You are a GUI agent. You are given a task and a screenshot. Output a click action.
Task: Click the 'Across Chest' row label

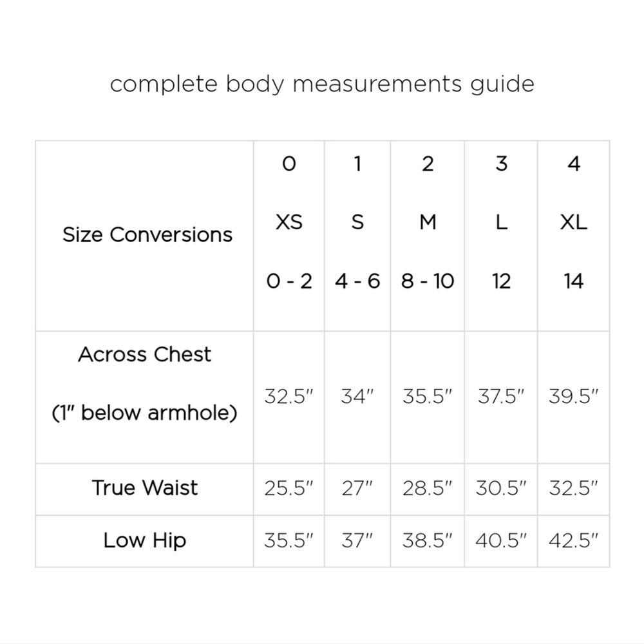pos(144,354)
